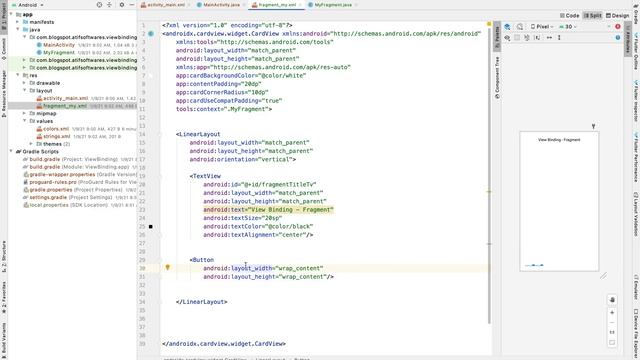The width and height of the screenshot is (640, 360).
Task: Collapse the res folder
Action: pyautogui.click(x=18, y=75)
